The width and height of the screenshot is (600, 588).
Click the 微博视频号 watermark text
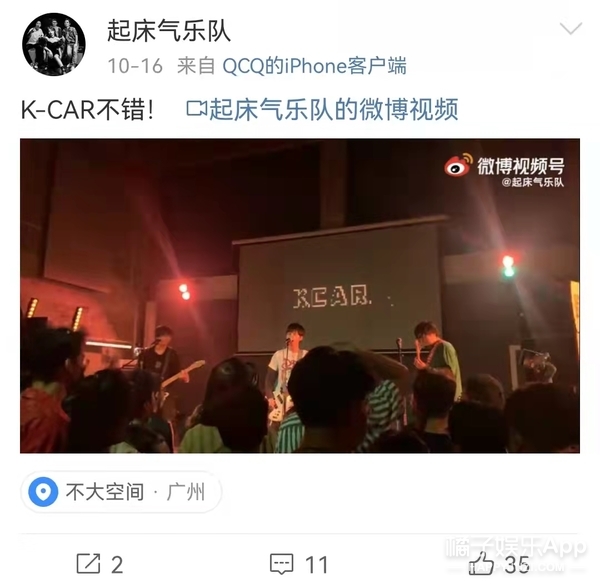(x=521, y=165)
